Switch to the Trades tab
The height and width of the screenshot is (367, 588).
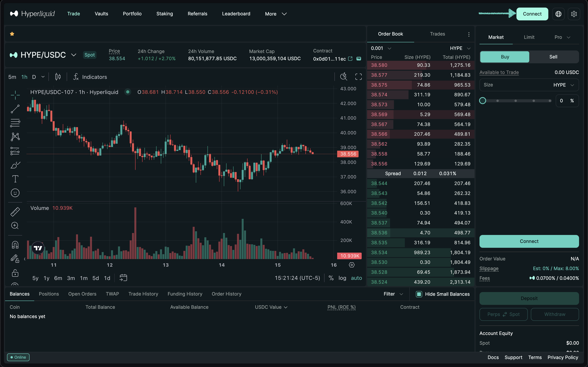pyautogui.click(x=437, y=34)
